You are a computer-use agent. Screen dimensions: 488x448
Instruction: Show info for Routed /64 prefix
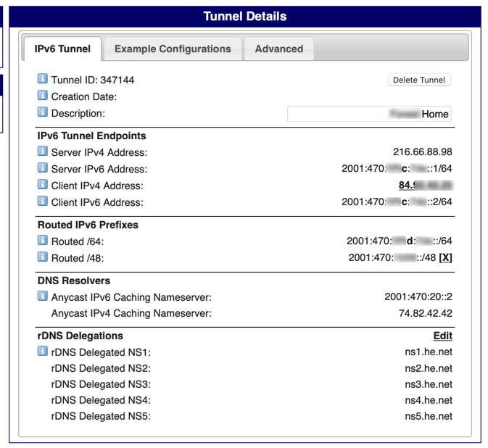pos(43,241)
